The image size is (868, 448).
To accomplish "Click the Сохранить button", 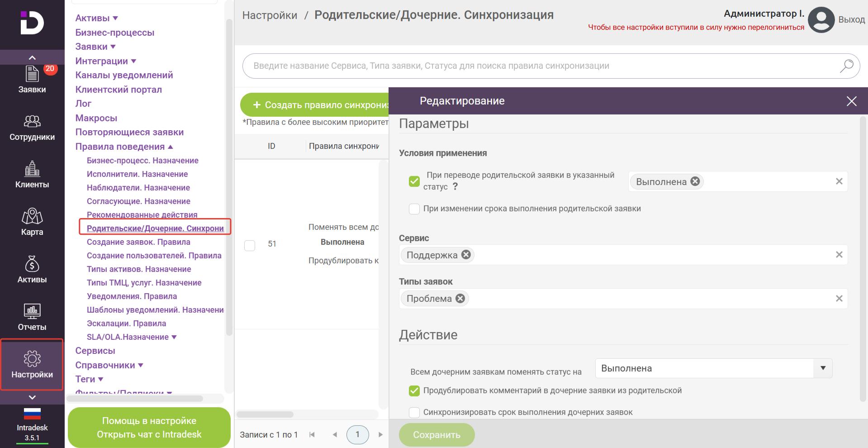I will [436, 434].
